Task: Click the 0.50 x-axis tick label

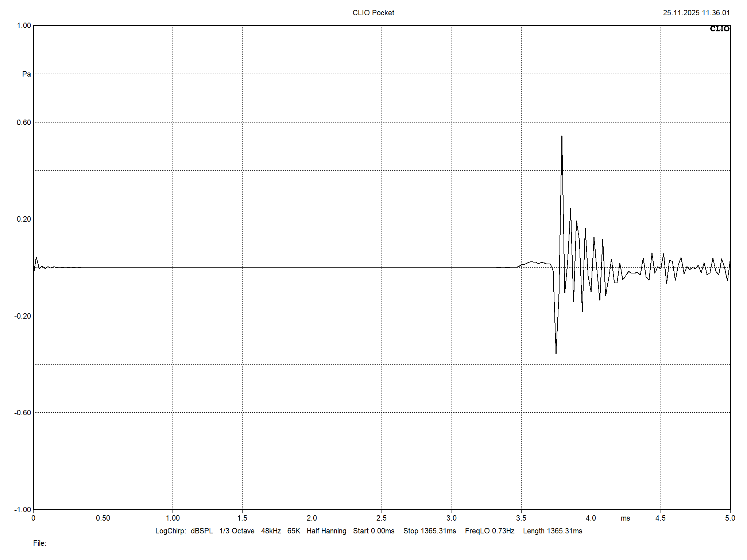Action: 103,518
